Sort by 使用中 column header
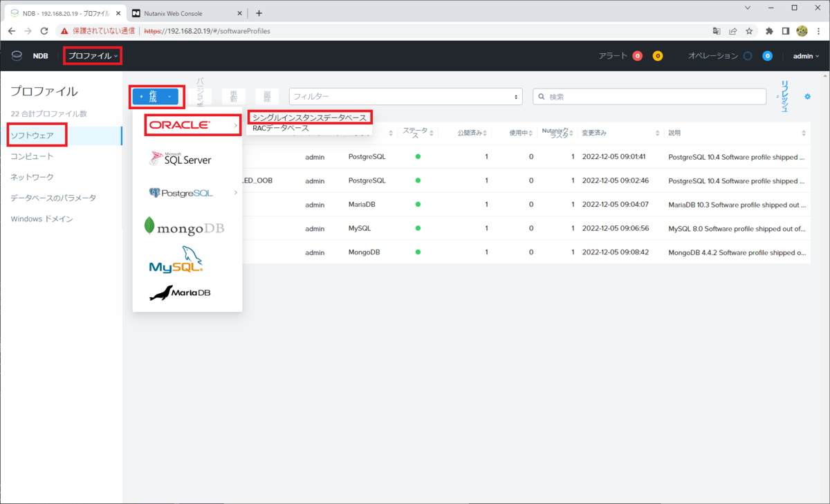 pyautogui.click(x=520, y=133)
